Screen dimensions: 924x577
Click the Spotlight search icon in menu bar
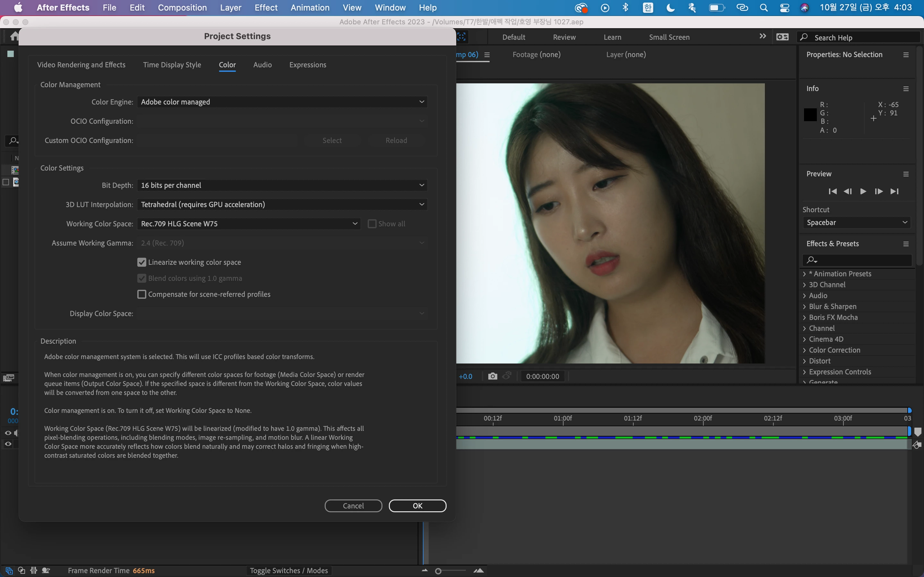click(x=764, y=8)
